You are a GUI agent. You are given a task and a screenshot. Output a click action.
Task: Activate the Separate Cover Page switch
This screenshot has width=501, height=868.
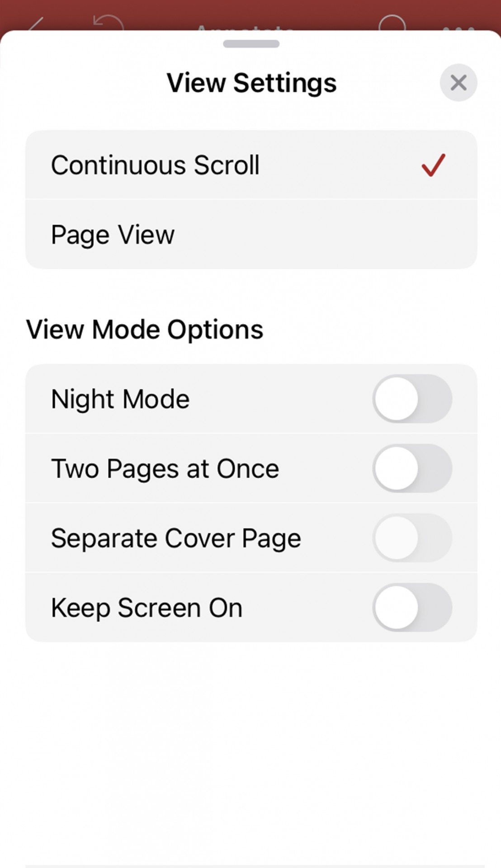(412, 538)
